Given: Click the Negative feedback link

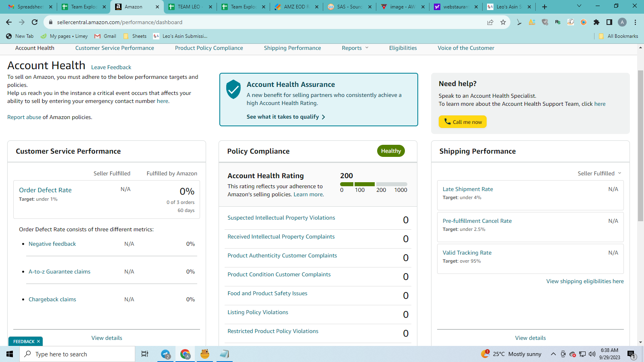Looking at the screenshot, I should tap(52, 244).
